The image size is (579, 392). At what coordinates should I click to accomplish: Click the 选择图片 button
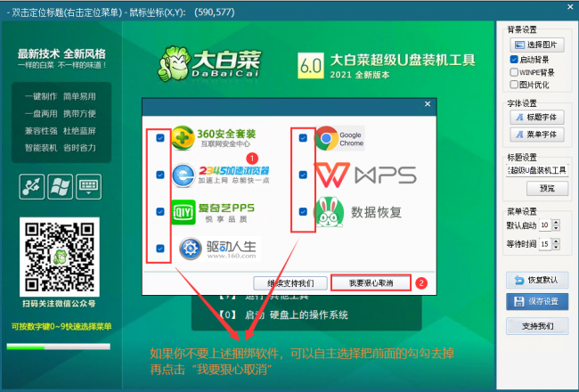(x=537, y=45)
